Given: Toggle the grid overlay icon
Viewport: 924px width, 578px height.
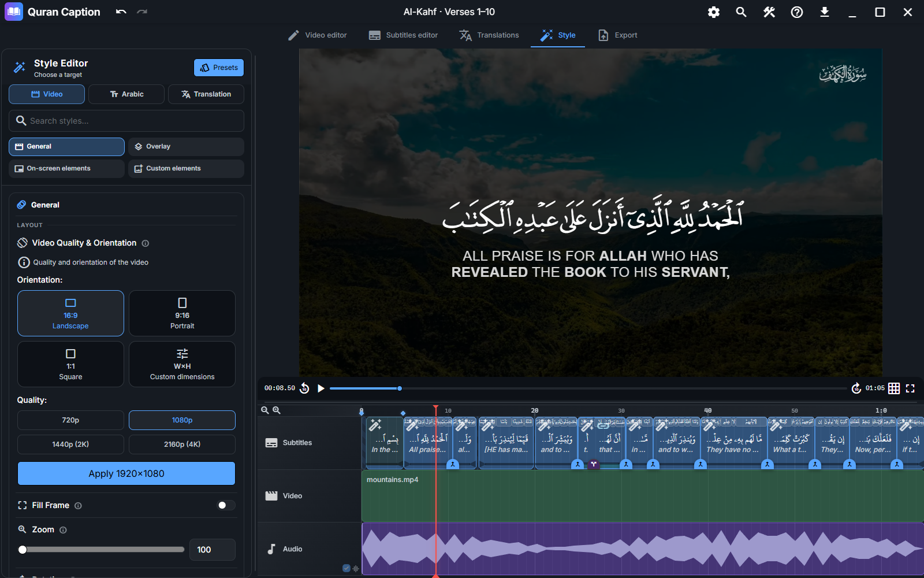Looking at the screenshot, I should pyautogui.click(x=894, y=388).
